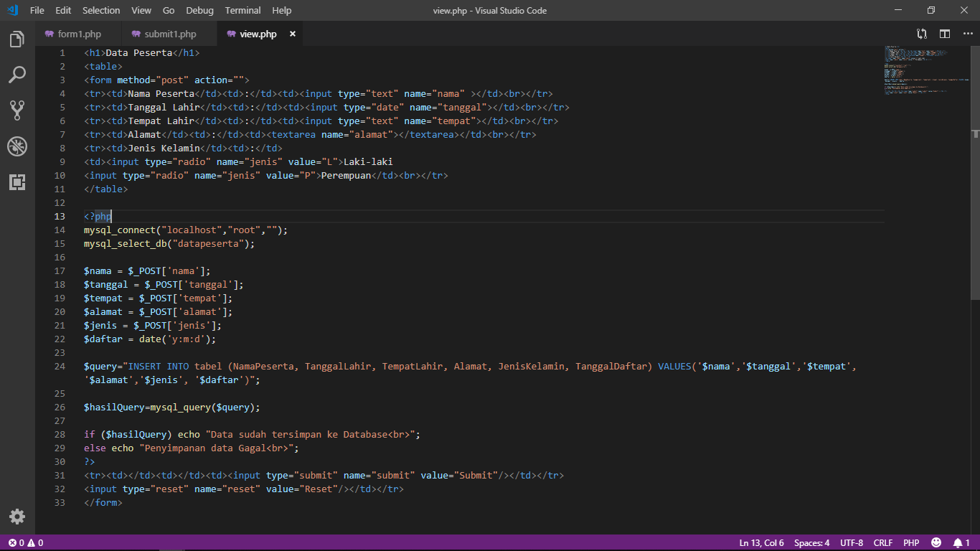980x551 pixels.
Task: Open the More Actions ellipsis menu
Action: [x=967, y=33]
